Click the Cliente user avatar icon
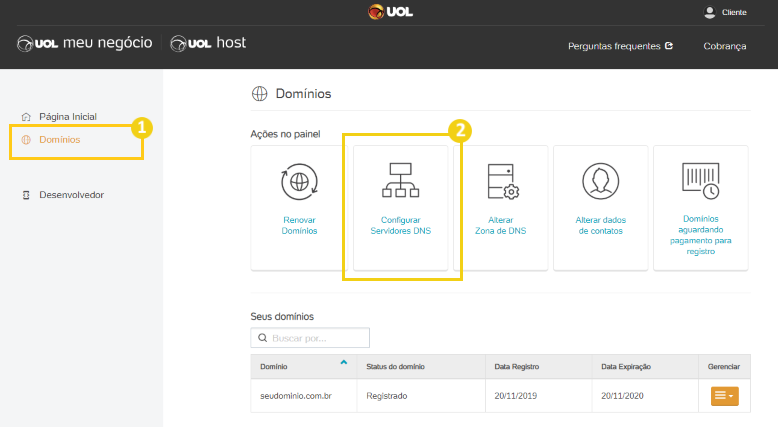This screenshot has width=778, height=427. click(x=710, y=12)
